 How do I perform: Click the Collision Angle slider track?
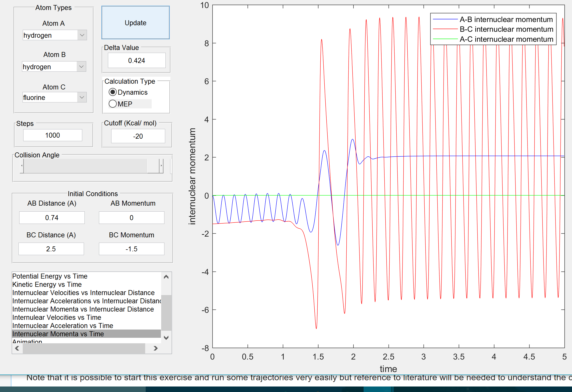[x=85, y=166]
